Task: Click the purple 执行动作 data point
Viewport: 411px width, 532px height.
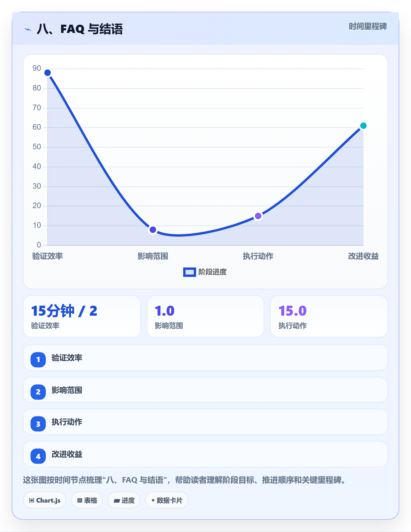Action: pyautogui.click(x=258, y=216)
